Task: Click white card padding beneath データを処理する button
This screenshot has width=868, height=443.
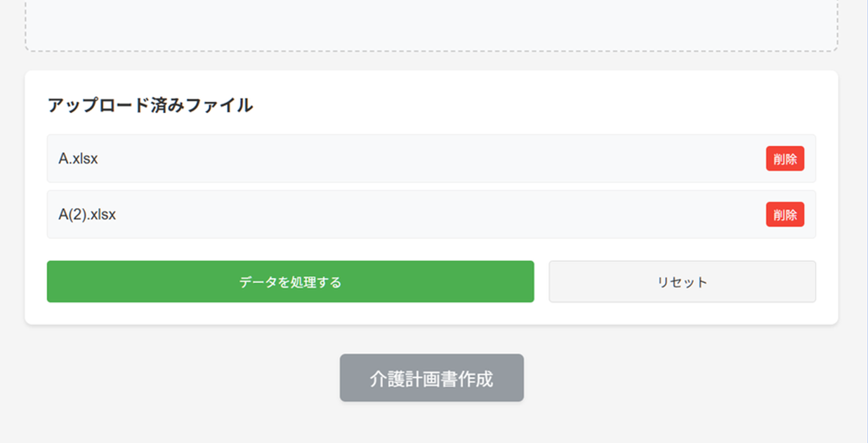Action: [x=290, y=313]
